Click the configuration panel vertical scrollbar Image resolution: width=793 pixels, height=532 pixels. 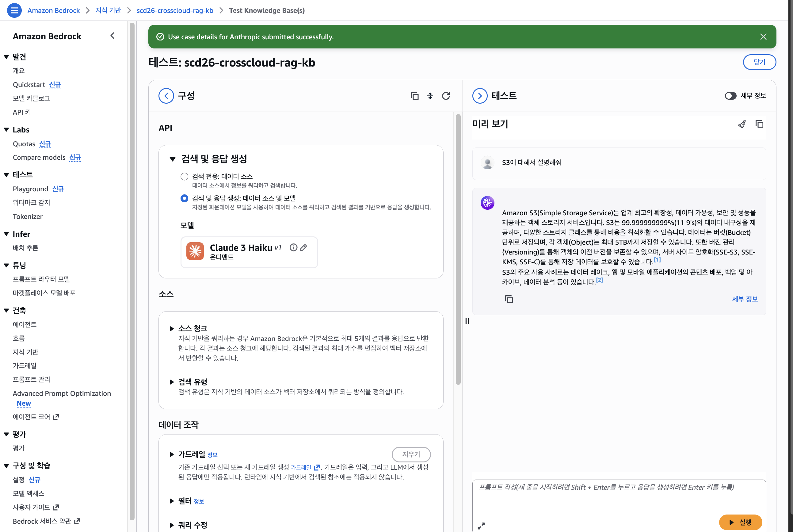click(458, 249)
